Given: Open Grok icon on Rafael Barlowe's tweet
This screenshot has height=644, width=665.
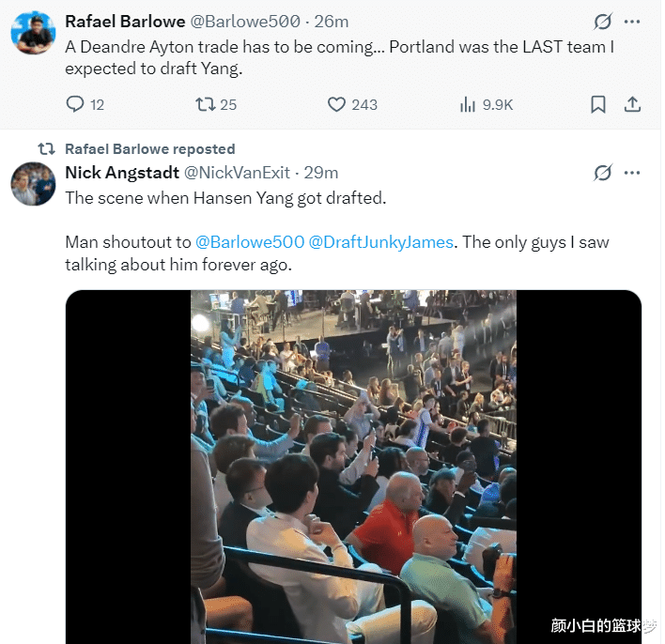Looking at the screenshot, I should (603, 22).
